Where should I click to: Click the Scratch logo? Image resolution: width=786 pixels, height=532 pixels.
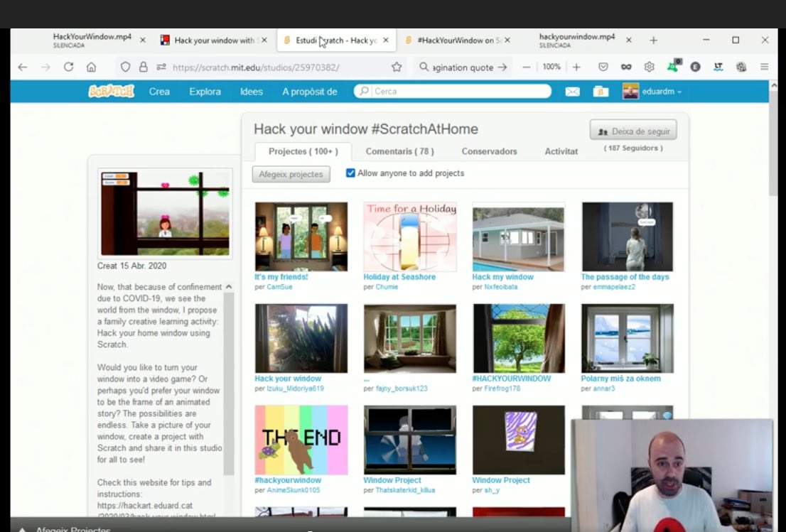click(112, 91)
